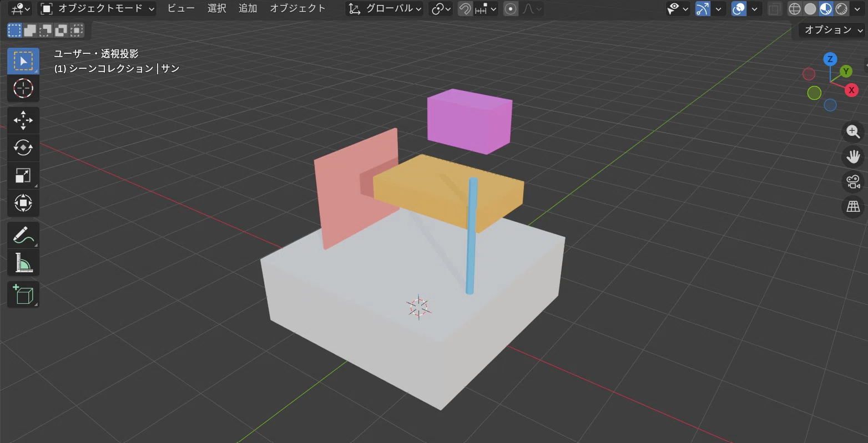Set selection mode to invert
Image resolution: width=868 pixels, height=443 pixels.
point(61,30)
